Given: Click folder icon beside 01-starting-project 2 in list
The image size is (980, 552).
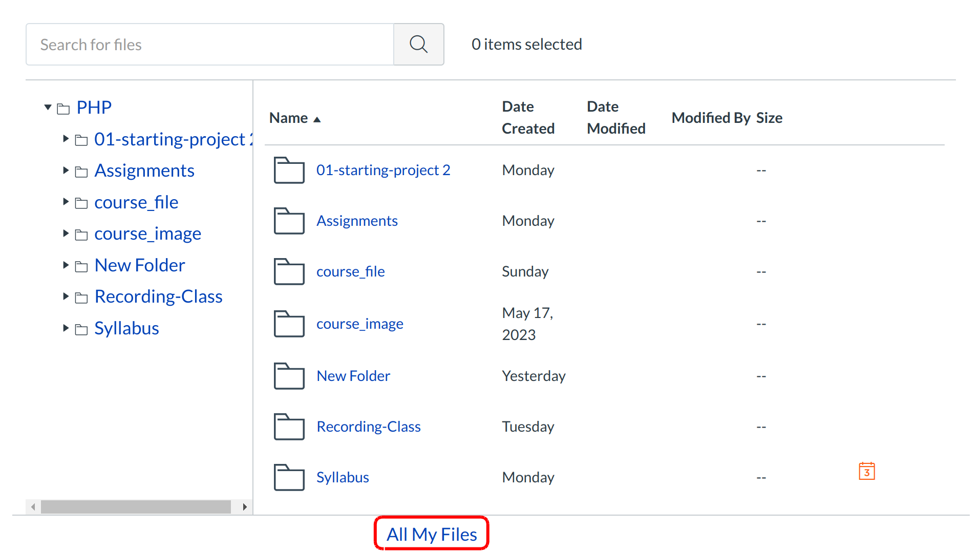Looking at the screenshot, I should coord(289,170).
